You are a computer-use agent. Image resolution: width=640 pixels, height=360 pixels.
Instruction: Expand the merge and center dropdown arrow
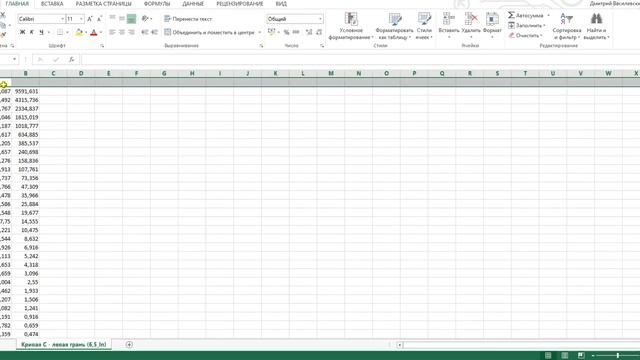260,32
